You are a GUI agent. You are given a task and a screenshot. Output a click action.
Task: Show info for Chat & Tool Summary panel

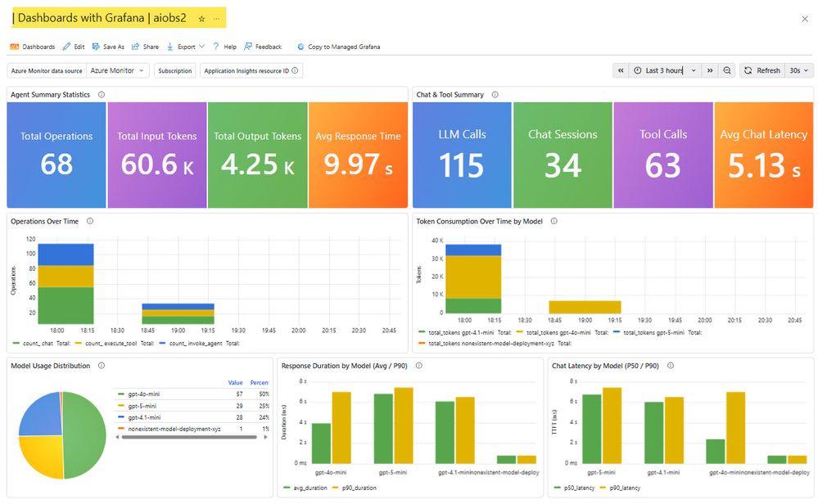495,95
